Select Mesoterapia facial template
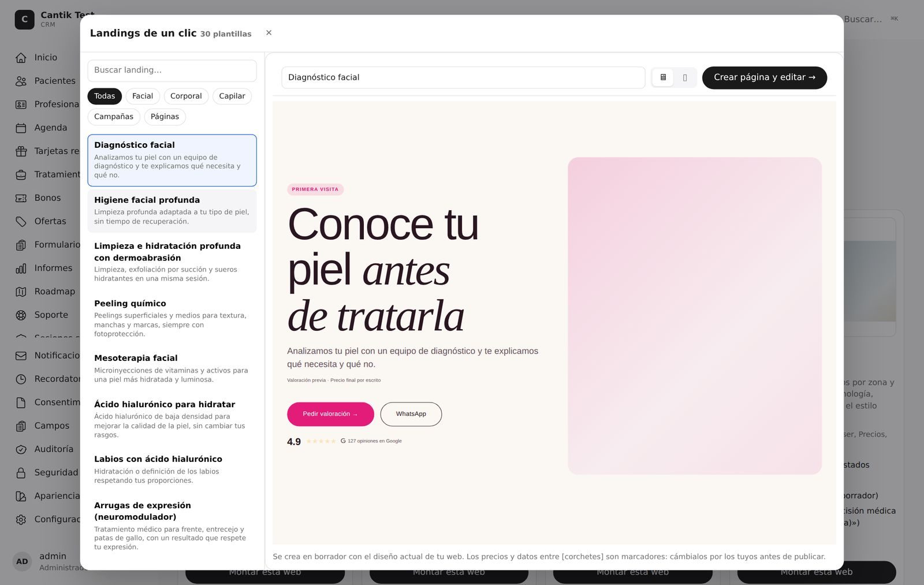This screenshot has height=585, width=924. [x=172, y=368]
